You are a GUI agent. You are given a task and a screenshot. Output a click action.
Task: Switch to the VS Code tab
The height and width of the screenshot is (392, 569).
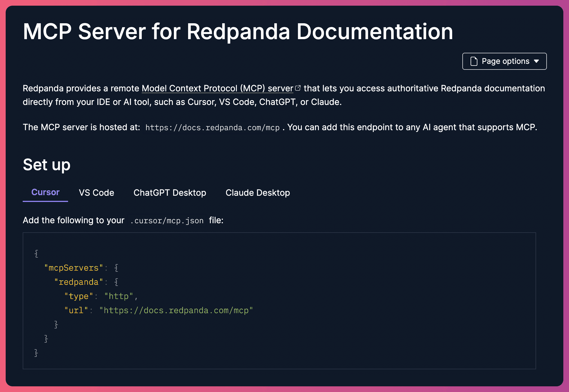click(x=96, y=193)
